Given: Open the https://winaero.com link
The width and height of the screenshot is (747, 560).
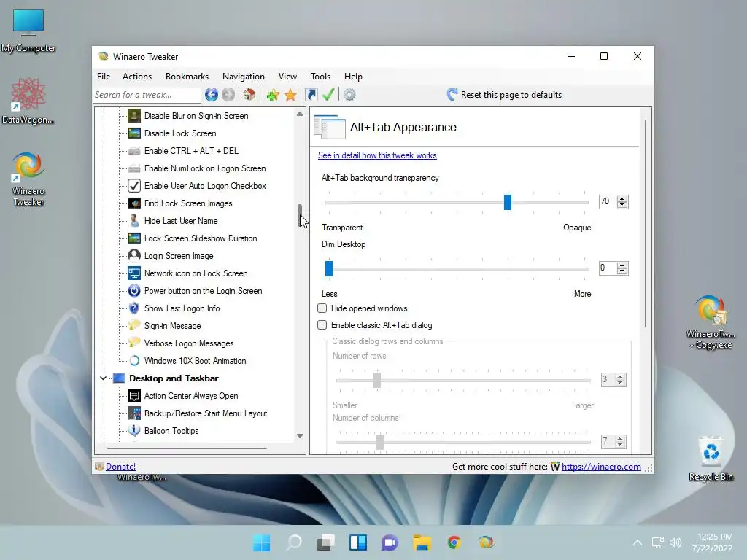Looking at the screenshot, I should coord(601,467).
